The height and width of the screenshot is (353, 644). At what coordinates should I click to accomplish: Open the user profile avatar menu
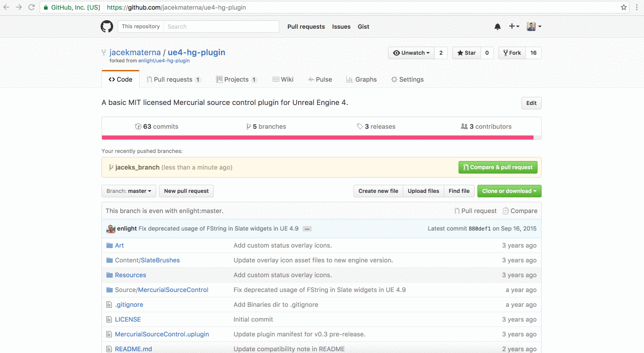534,26
